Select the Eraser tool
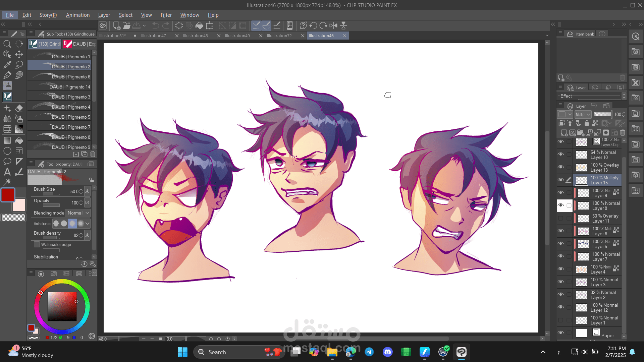 pos(19,108)
